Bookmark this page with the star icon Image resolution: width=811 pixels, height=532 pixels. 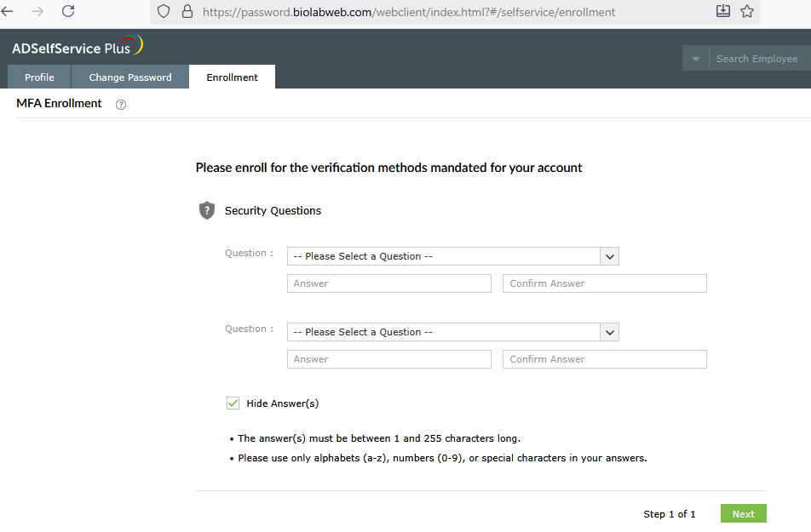747,11
